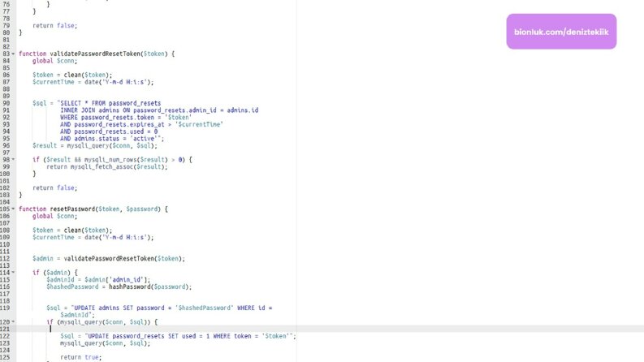The width and height of the screenshot is (644, 362).
Task: Click the 'INNER JOIN admins ON' line
Action: tap(159, 110)
